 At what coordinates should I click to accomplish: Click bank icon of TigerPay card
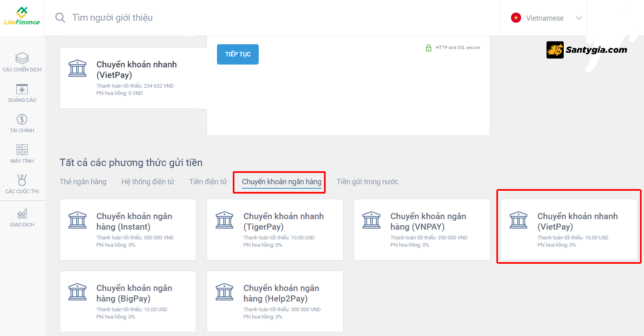(224, 220)
